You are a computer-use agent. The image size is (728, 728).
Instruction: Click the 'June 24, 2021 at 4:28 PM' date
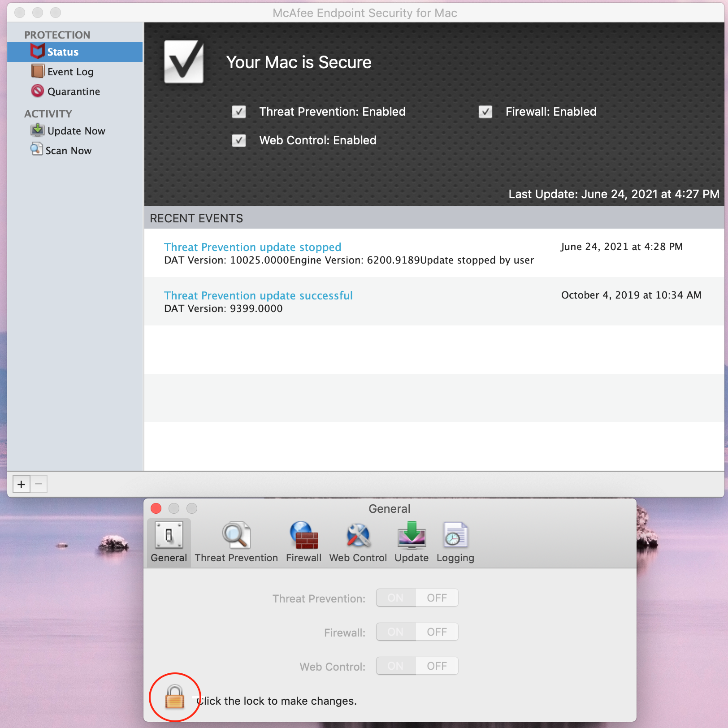622,247
